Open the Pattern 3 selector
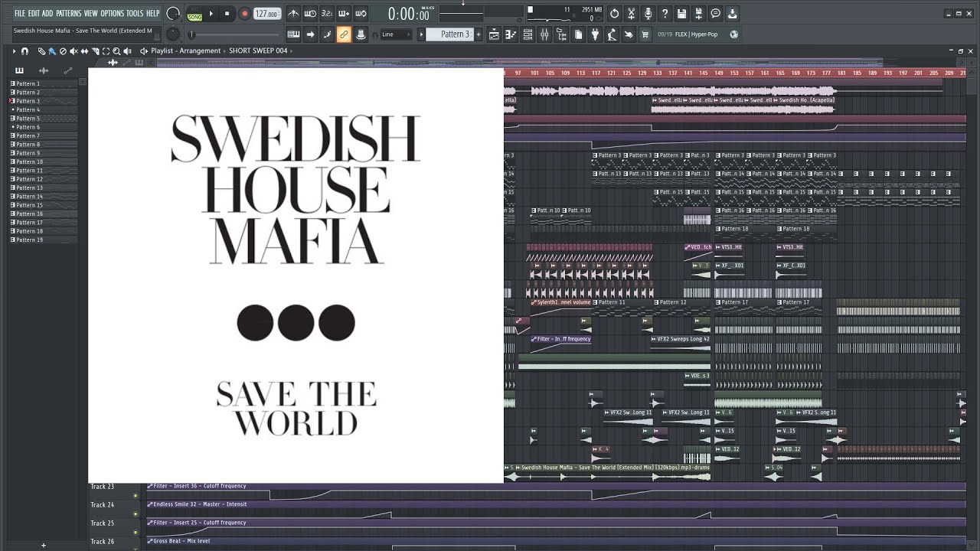This screenshot has height=551, width=980. (452, 34)
